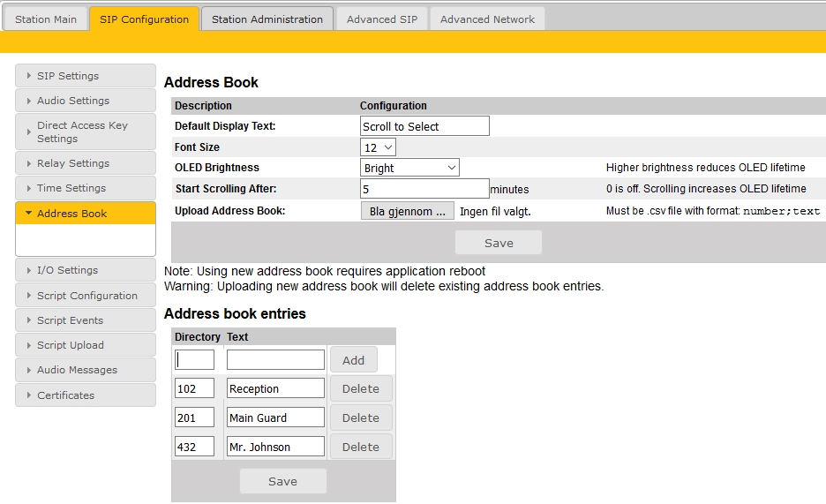This screenshot has width=826, height=504.
Task: Open the Font Size dropdown
Action: pos(379,147)
